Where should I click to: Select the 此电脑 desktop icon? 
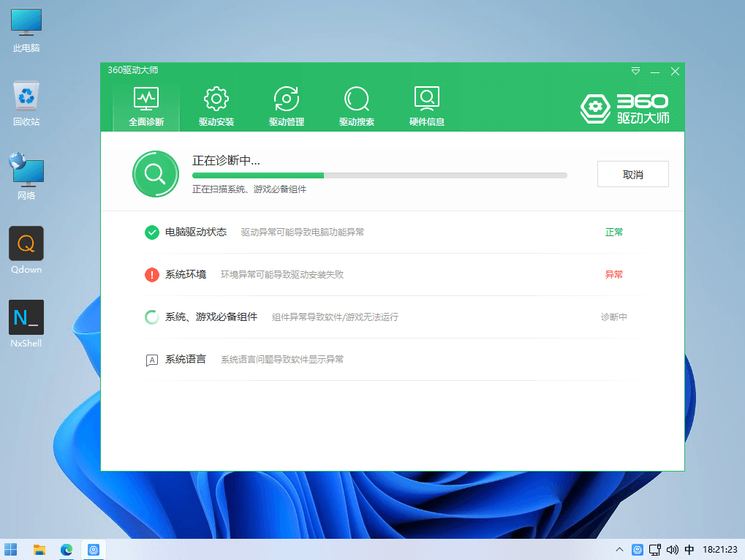[26, 30]
